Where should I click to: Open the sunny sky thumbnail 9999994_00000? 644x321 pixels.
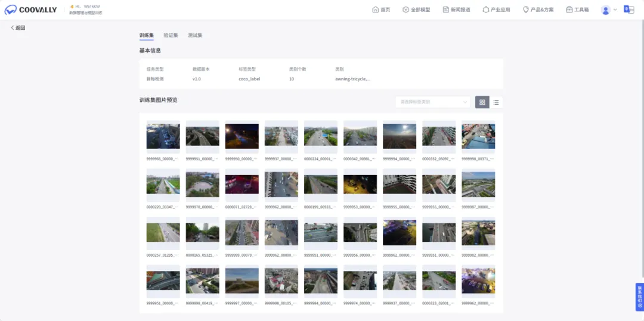tap(400, 136)
